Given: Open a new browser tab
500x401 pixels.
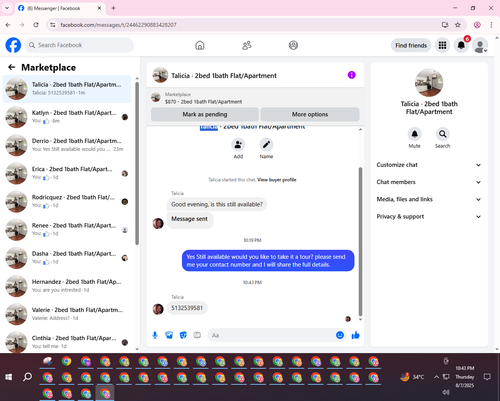Looking at the screenshot, I should [x=113, y=8].
